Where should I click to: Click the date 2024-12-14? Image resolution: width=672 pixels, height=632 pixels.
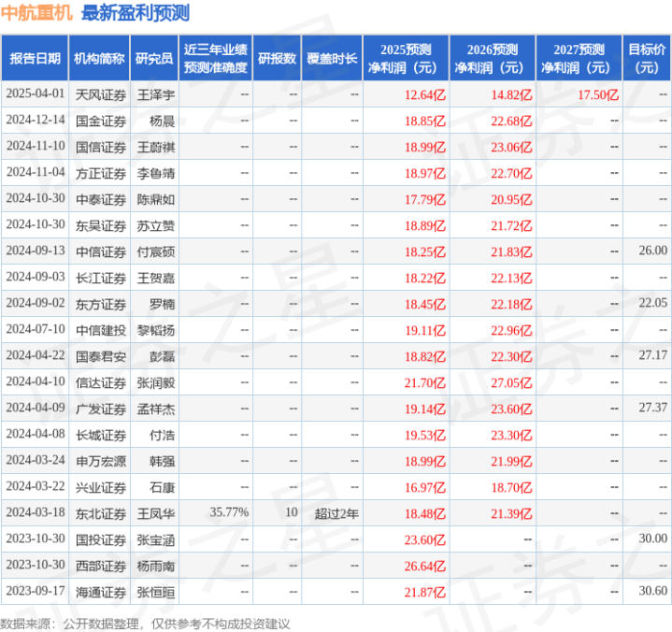36,120
